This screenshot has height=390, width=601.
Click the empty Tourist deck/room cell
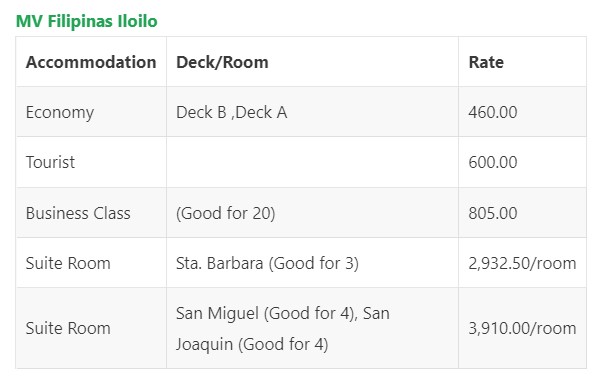(312, 162)
